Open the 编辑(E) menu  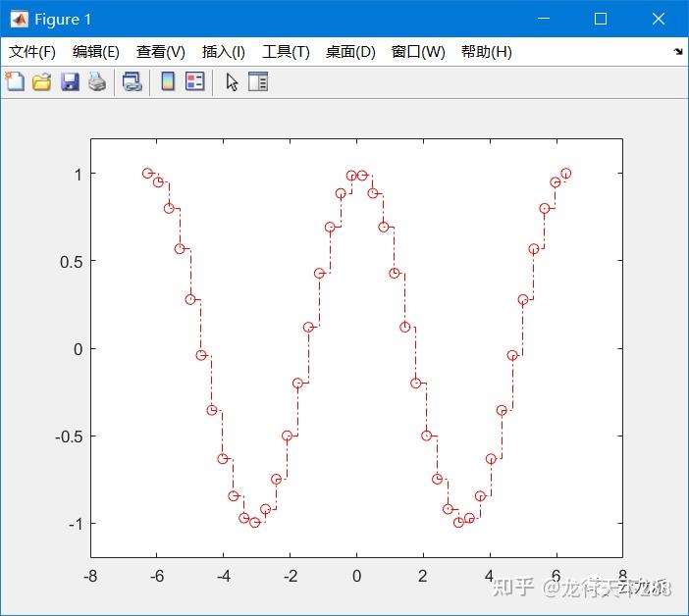tap(96, 52)
